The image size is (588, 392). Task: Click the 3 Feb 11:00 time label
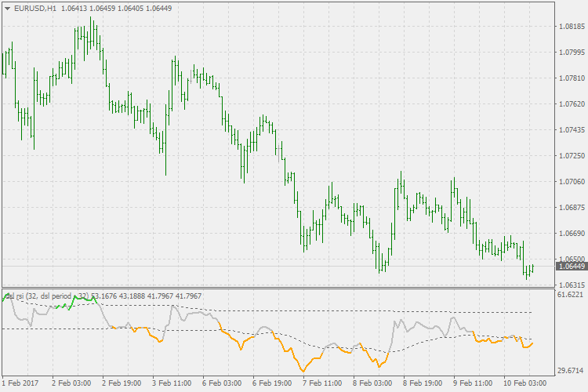coord(172,383)
